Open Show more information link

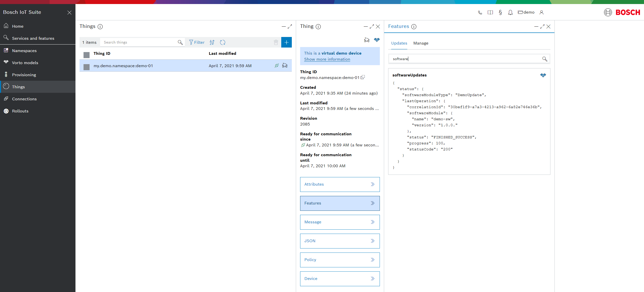point(327,59)
